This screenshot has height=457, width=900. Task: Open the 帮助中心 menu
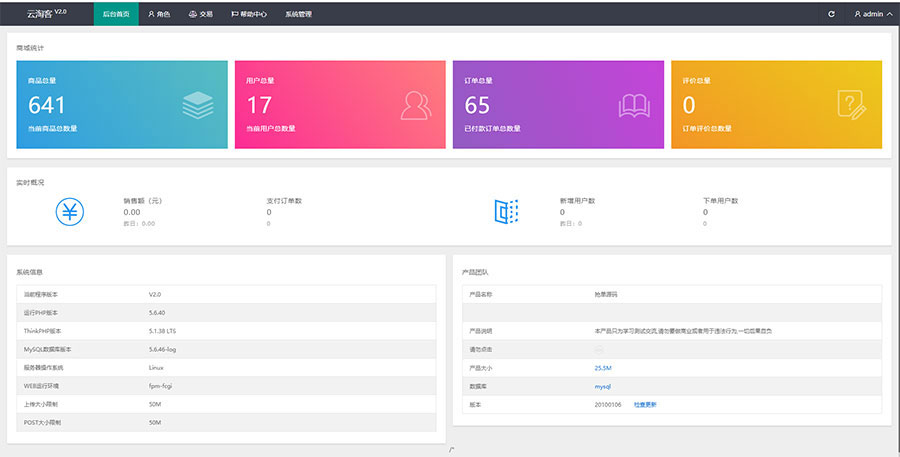[x=248, y=14]
